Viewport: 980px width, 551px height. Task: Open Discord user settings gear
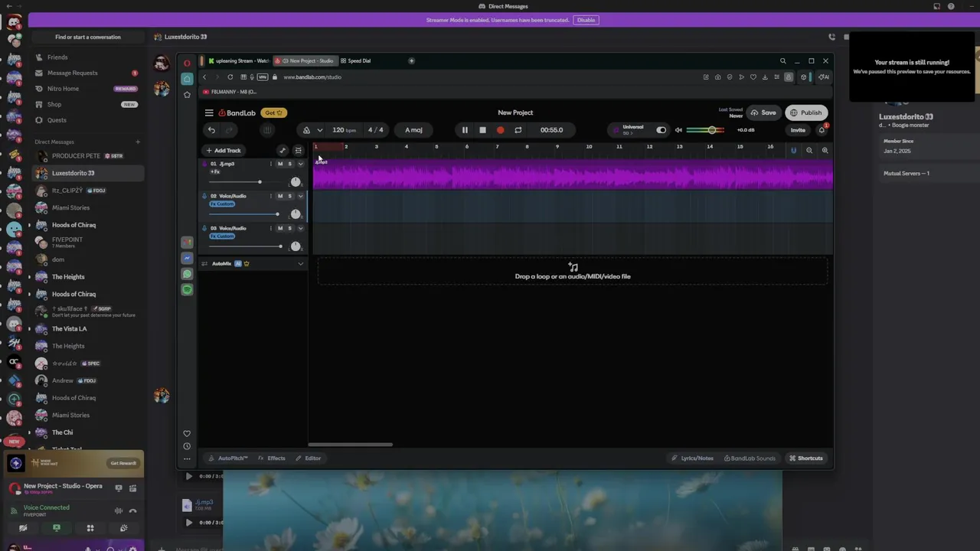(132, 549)
